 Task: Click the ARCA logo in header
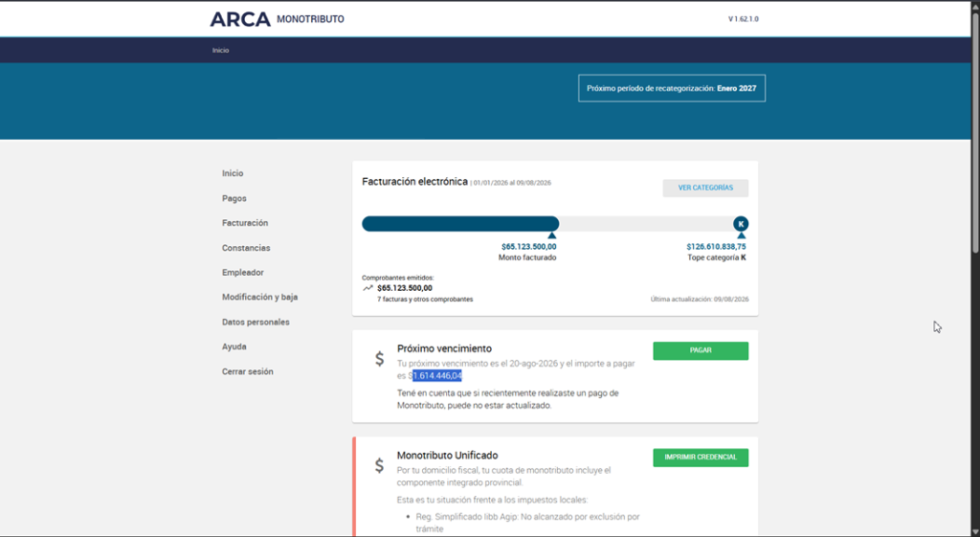pos(240,19)
